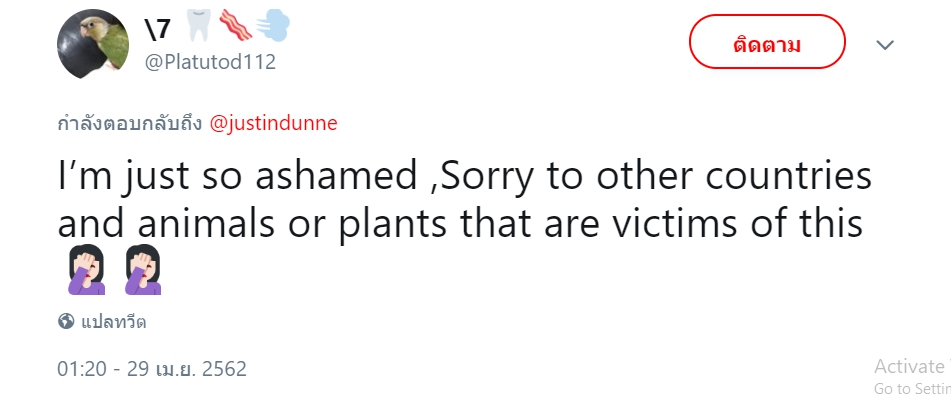
Task: Open the @justindunne mention link
Action: pyautogui.click(x=273, y=123)
